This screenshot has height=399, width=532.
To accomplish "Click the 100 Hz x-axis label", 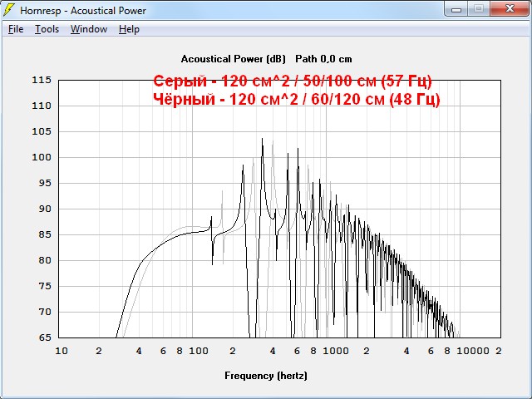I will (x=199, y=351).
